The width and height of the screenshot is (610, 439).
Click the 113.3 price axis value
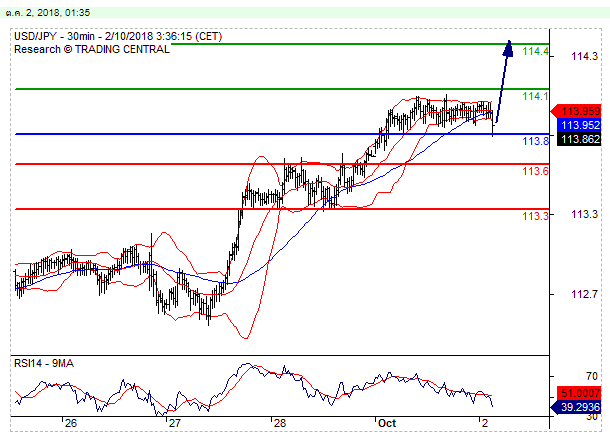tap(584, 214)
